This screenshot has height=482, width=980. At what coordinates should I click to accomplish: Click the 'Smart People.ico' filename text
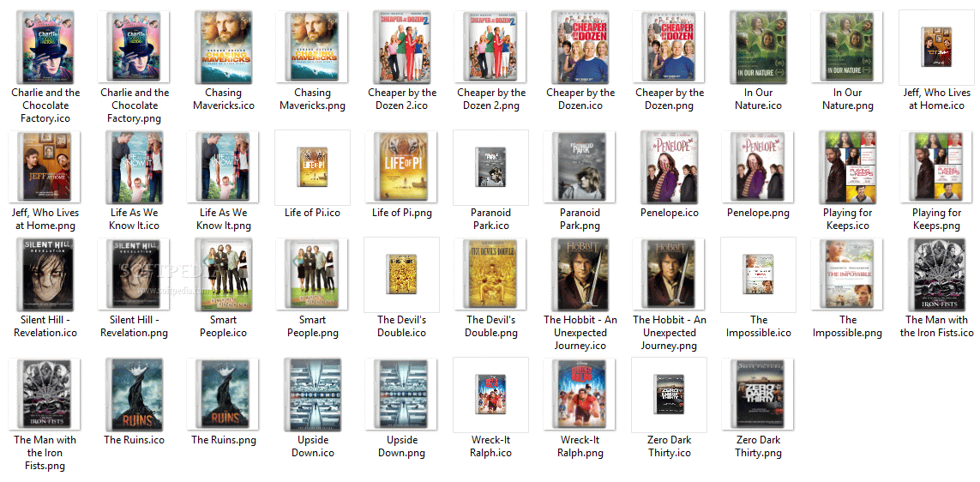223,326
